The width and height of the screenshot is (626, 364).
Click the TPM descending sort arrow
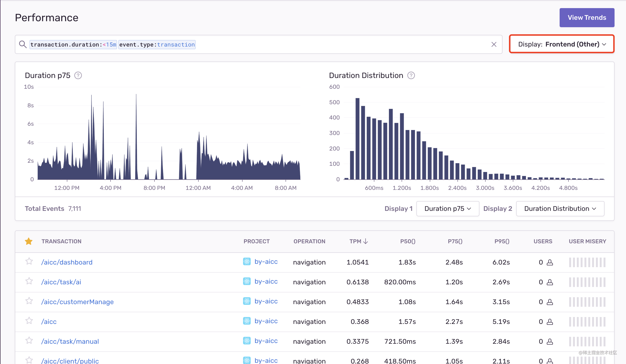(366, 241)
